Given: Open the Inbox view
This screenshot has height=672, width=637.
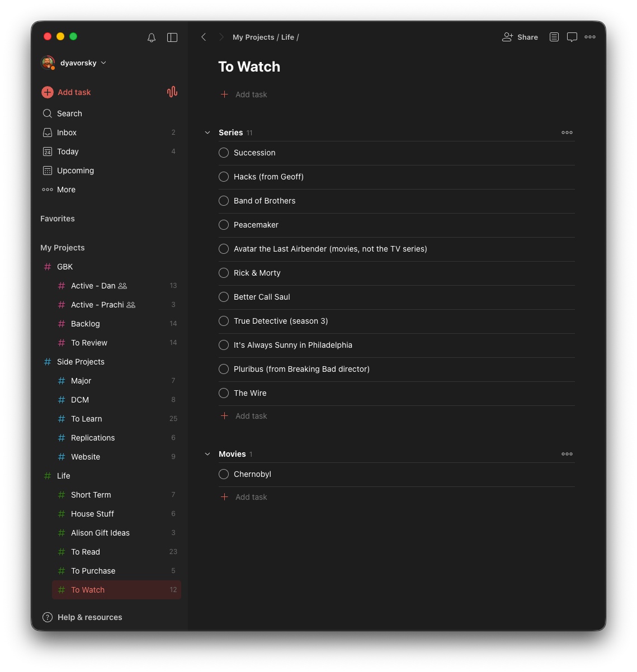Looking at the screenshot, I should click(110, 132).
